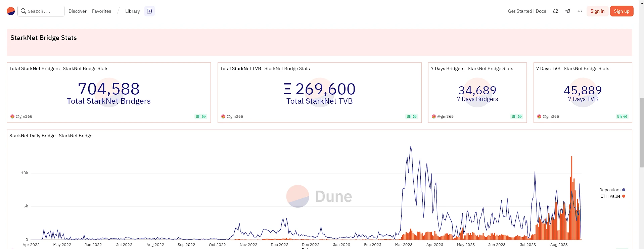Click the Aug 2023 axis label
The height and width of the screenshot is (249, 644).
coord(559,245)
